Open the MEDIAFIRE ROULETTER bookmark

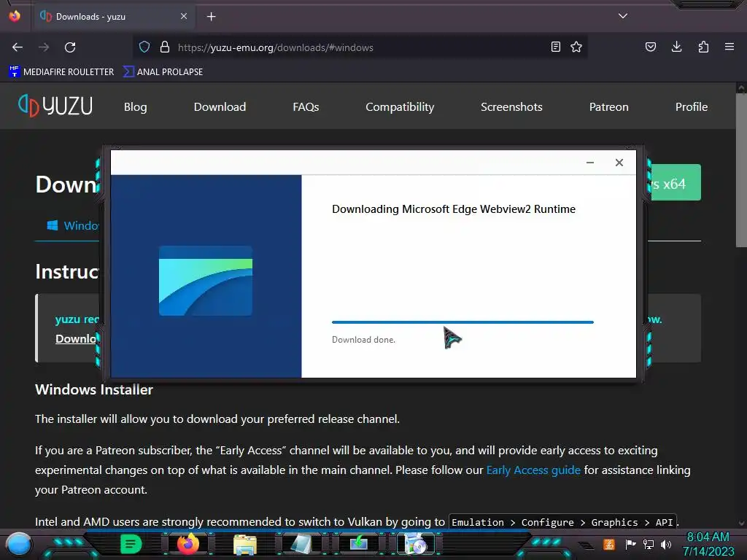point(61,72)
